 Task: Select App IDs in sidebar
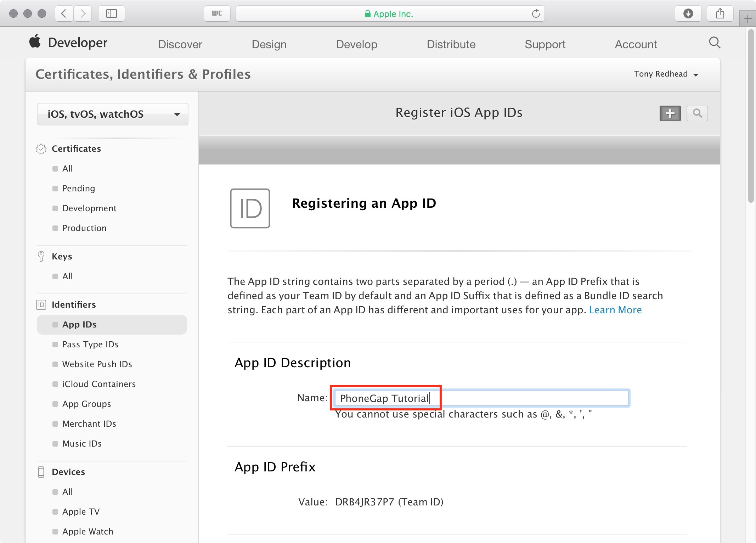point(112,325)
